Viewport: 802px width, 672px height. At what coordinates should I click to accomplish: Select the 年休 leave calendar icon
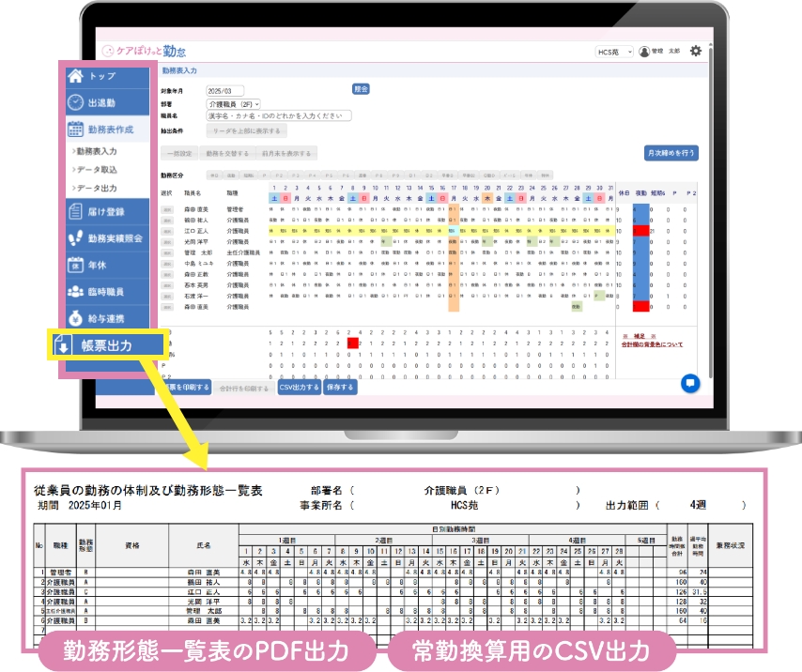click(x=75, y=262)
